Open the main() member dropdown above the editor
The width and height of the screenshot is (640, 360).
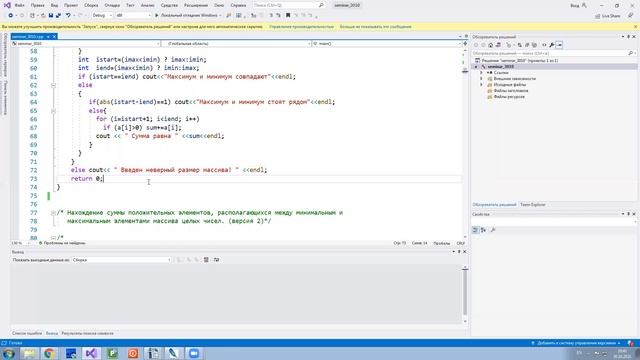387,43
